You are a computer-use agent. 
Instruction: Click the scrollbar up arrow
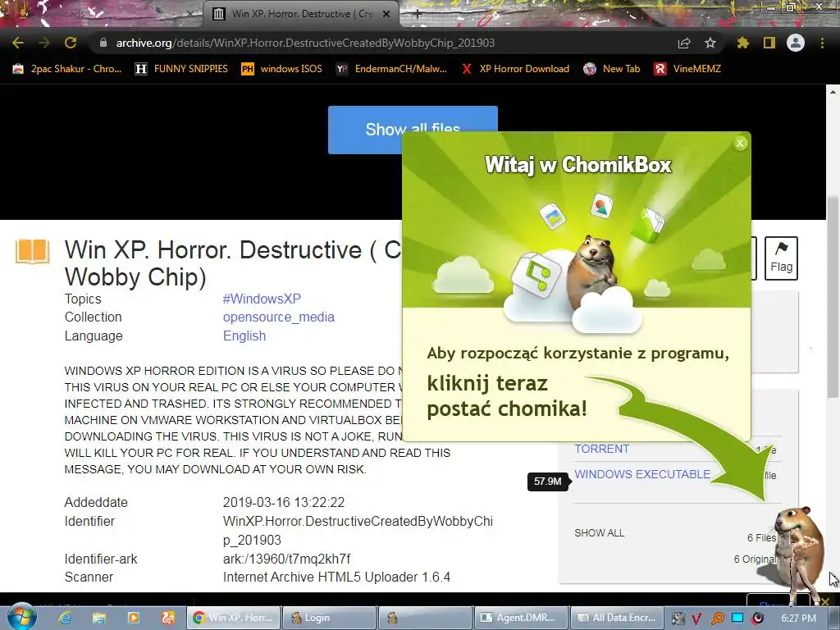pos(833,92)
